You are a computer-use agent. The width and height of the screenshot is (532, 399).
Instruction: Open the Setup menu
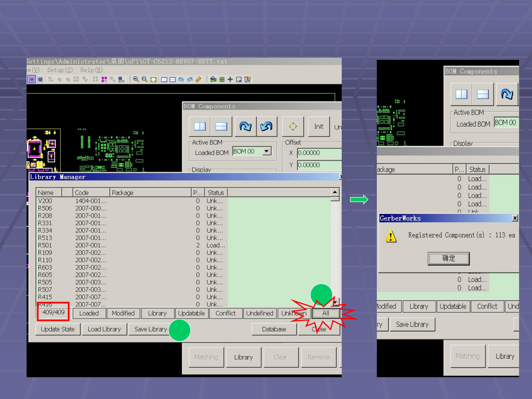tap(59, 70)
